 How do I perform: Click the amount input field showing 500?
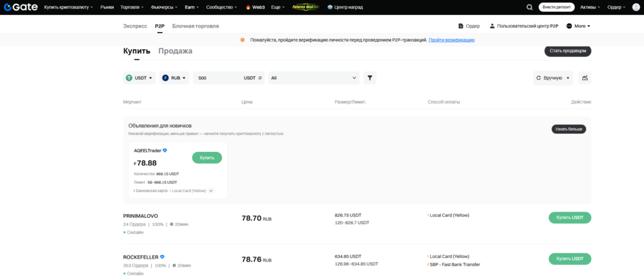point(217,78)
